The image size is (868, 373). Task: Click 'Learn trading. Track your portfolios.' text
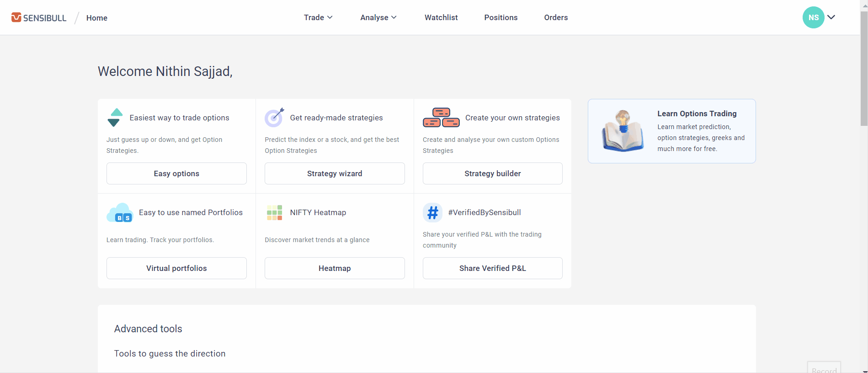[x=160, y=240]
